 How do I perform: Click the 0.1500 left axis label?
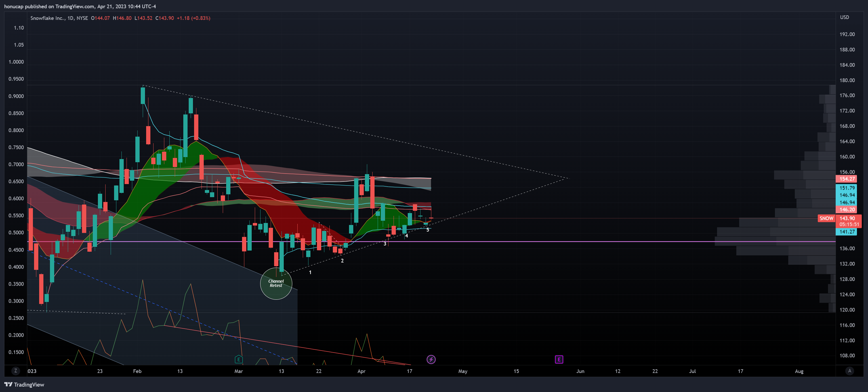16,352
